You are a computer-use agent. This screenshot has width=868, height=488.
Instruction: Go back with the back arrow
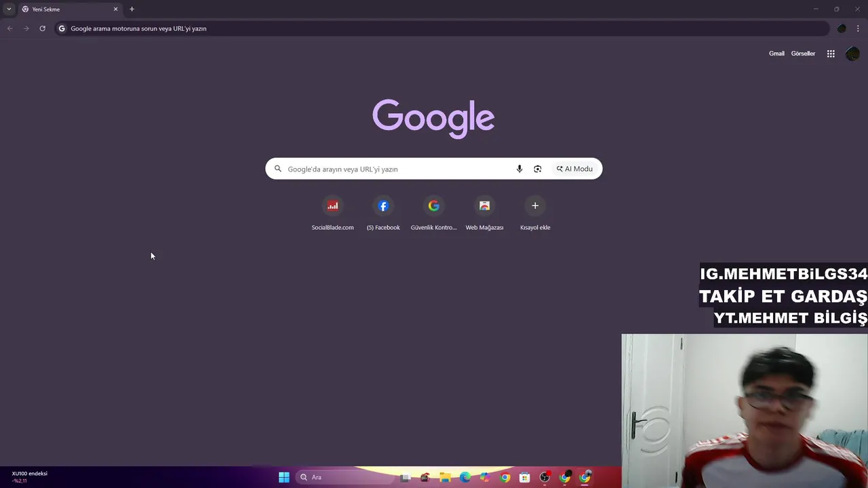coord(9,28)
